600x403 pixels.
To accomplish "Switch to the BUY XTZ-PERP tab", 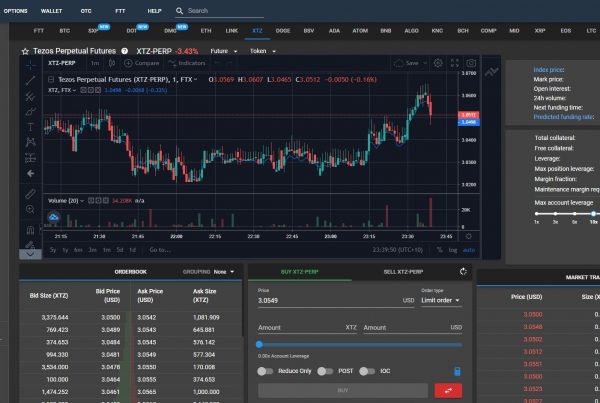I will coord(300,272).
